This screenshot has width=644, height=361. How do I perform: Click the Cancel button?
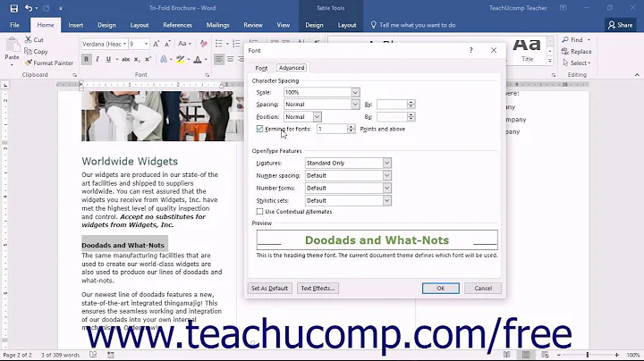point(483,289)
